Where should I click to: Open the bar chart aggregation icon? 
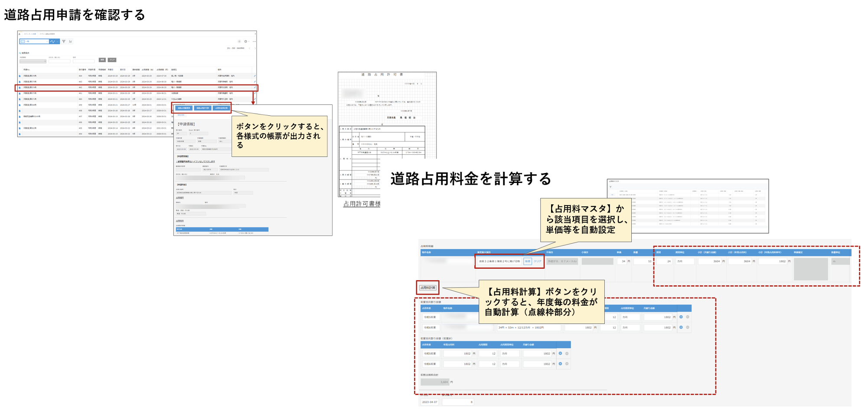pyautogui.click(x=70, y=42)
